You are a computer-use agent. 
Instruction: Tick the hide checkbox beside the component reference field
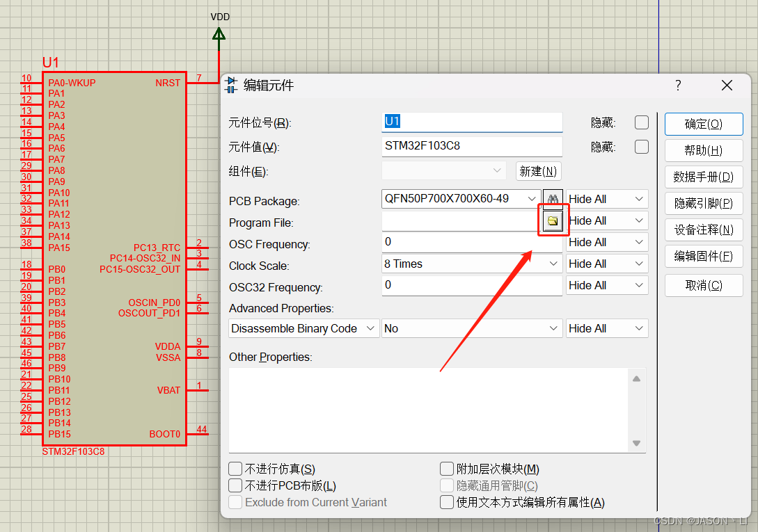tap(642, 122)
